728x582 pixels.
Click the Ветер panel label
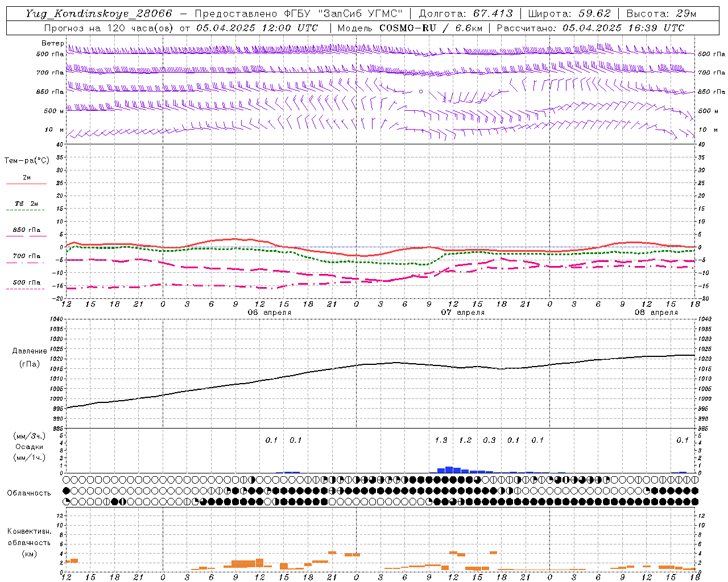pyautogui.click(x=53, y=43)
